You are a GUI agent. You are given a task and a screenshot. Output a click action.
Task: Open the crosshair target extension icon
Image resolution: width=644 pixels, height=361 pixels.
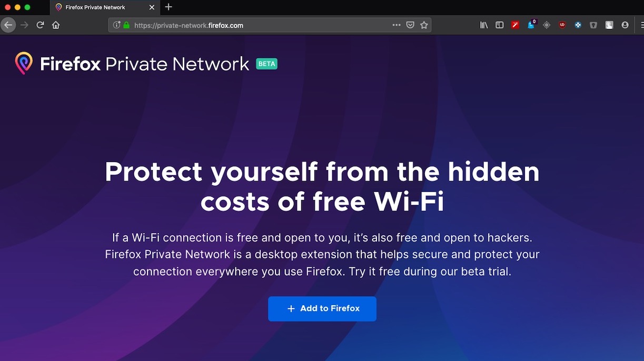547,25
